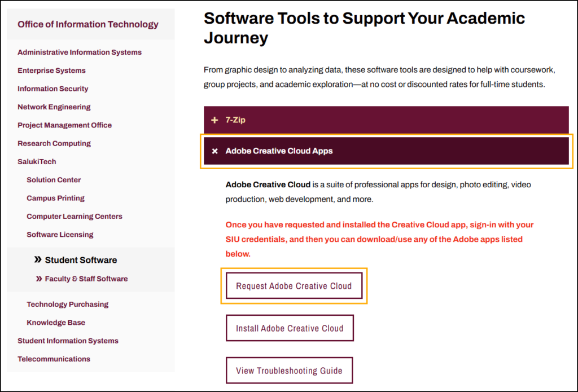
Task: Select Knowledge Base in the sidebar
Action: tap(56, 323)
